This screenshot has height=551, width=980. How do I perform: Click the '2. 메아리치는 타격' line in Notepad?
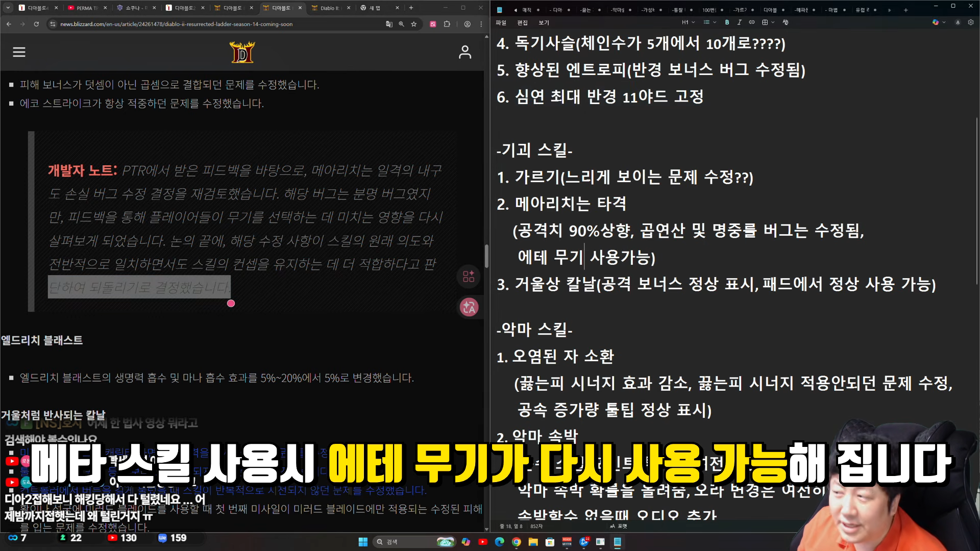[x=561, y=204]
